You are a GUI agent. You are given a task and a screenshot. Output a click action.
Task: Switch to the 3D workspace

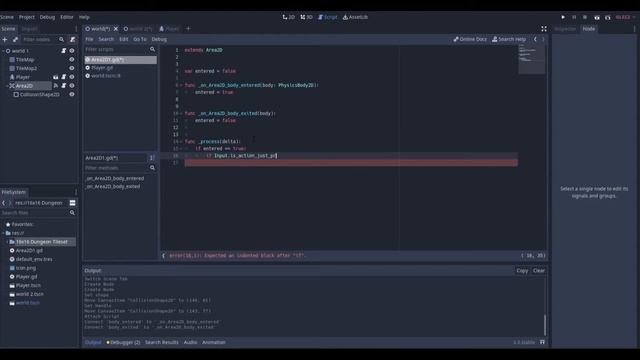click(x=307, y=17)
